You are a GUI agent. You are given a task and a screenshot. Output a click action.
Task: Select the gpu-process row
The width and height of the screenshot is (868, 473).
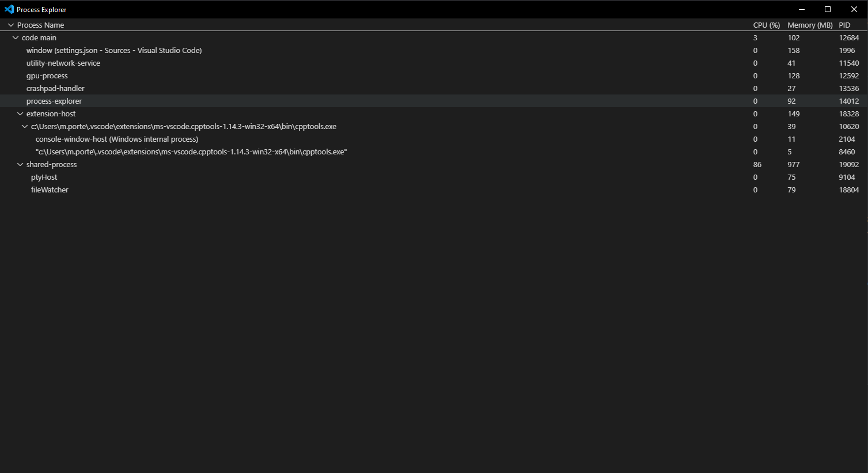coord(47,75)
